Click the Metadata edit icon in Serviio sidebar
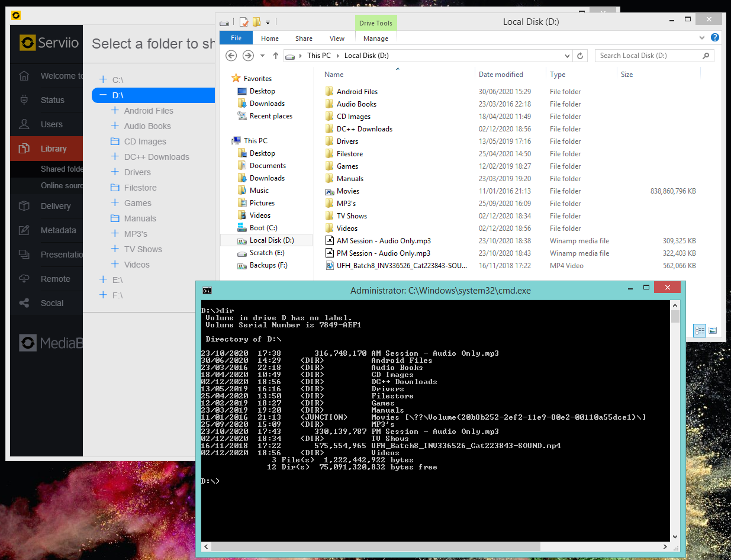The image size is (731, 560). pyautogui.click(x=24, y=230)
